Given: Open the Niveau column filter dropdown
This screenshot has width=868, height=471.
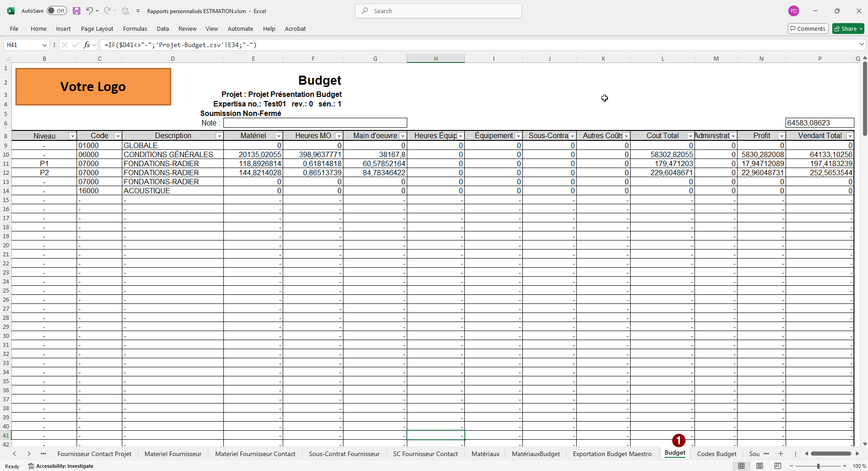Looking at the screenshot, I should click(x=72, y=136).
